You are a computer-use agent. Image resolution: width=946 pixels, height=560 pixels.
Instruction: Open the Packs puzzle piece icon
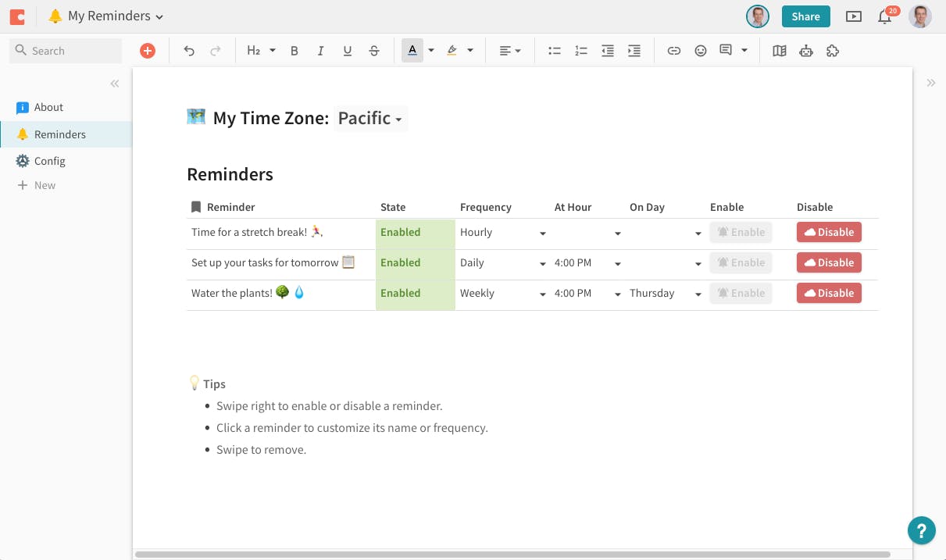833,51
